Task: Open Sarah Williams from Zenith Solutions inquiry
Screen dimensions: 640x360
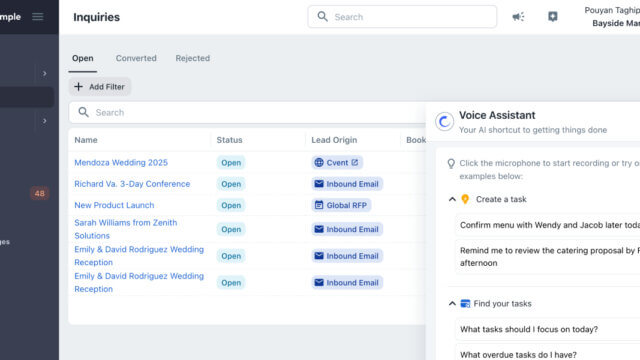Action: (126, 229)
